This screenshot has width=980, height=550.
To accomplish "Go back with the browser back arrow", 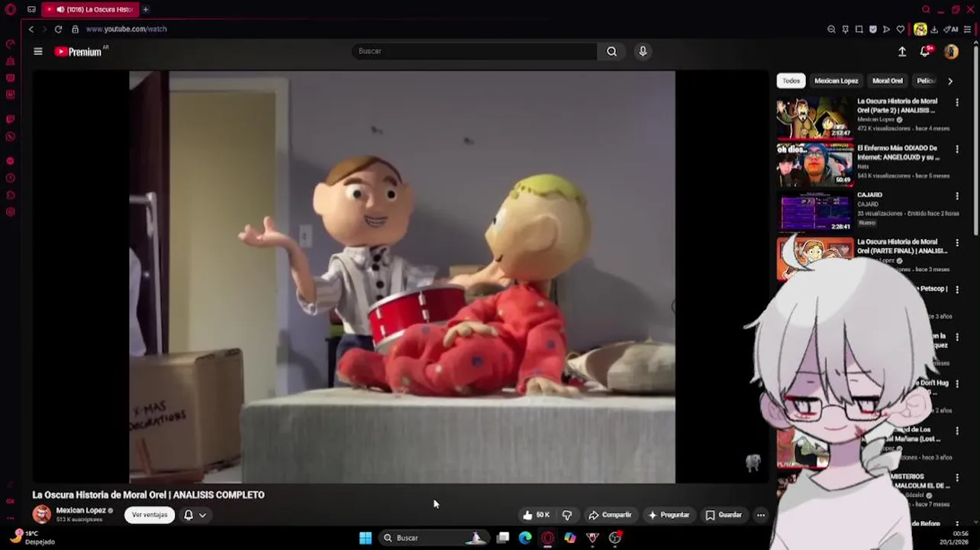I will pyautogui.click(x=31, y=29).
